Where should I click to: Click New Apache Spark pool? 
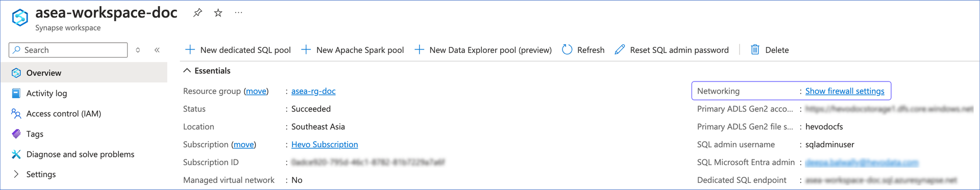tap(353, 50)
